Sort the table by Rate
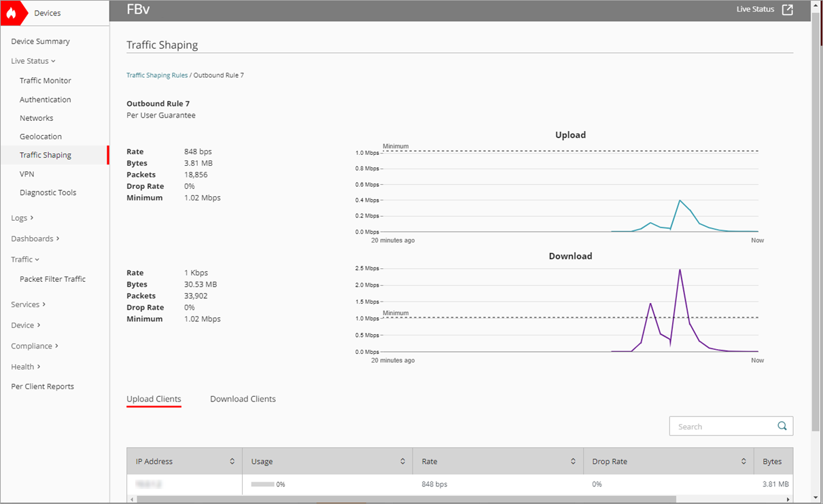Screen dimensions: 823x504 574,461
